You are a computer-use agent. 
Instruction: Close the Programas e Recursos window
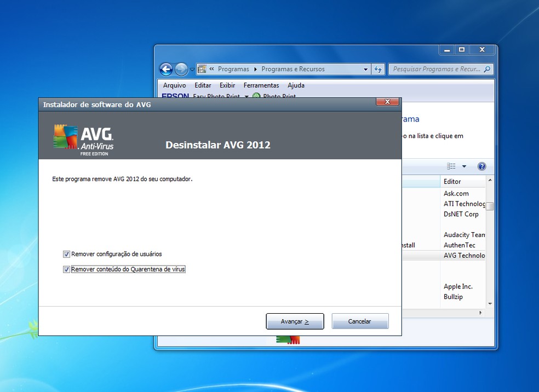(482, 50)
